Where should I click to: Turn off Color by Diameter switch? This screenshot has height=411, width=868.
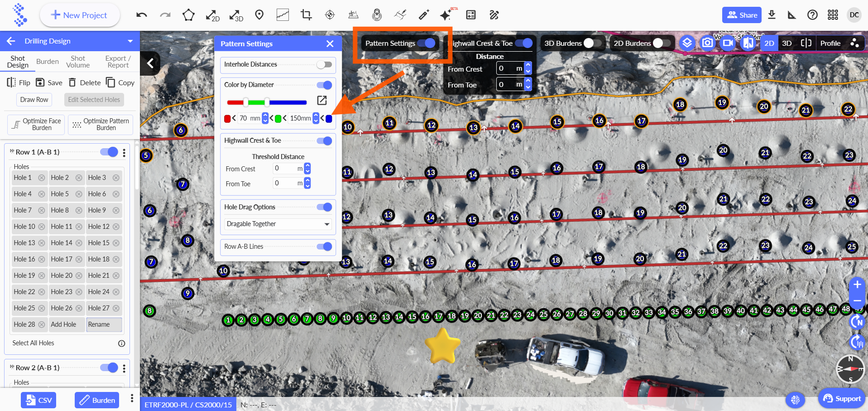point(324,85)
